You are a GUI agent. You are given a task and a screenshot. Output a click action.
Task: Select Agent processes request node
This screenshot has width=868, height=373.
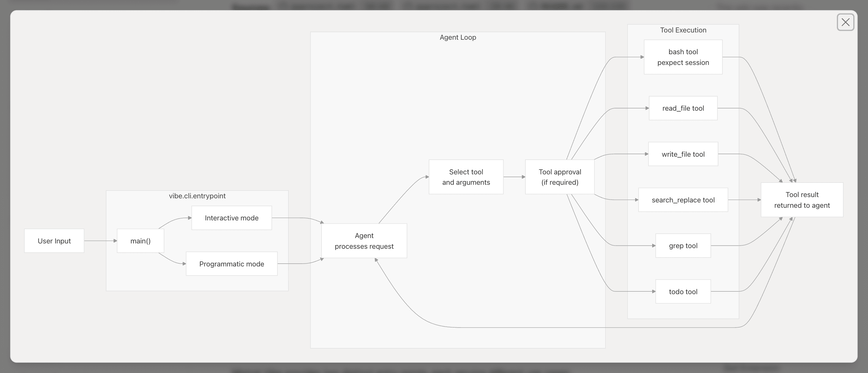pos(364,241)
